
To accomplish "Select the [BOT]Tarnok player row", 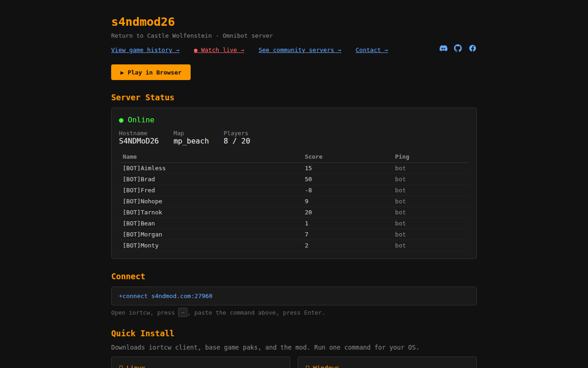I will click(294, 213).
